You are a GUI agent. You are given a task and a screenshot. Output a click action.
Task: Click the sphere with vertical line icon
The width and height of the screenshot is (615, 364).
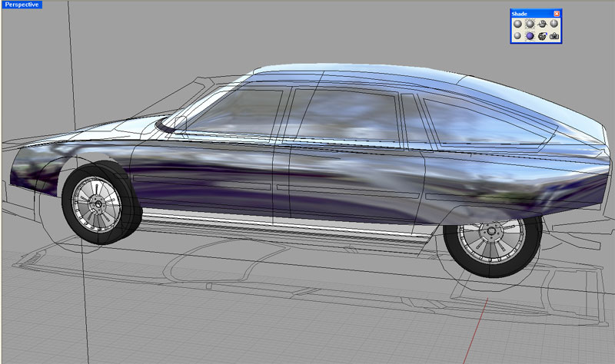pos(553,24)
